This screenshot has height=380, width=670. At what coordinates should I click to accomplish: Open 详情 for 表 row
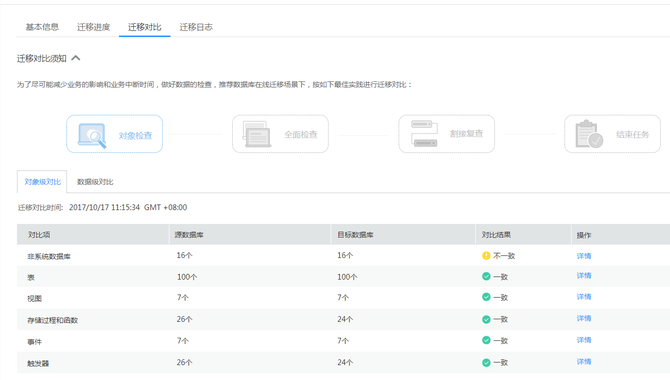coord(584,276)
